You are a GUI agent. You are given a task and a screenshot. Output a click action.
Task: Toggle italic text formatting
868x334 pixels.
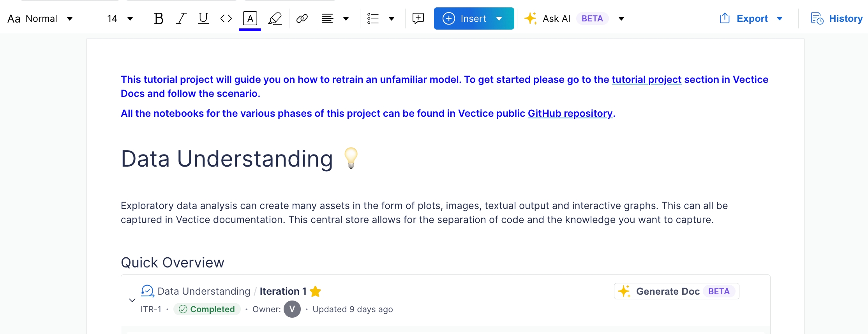click(181, 19)
